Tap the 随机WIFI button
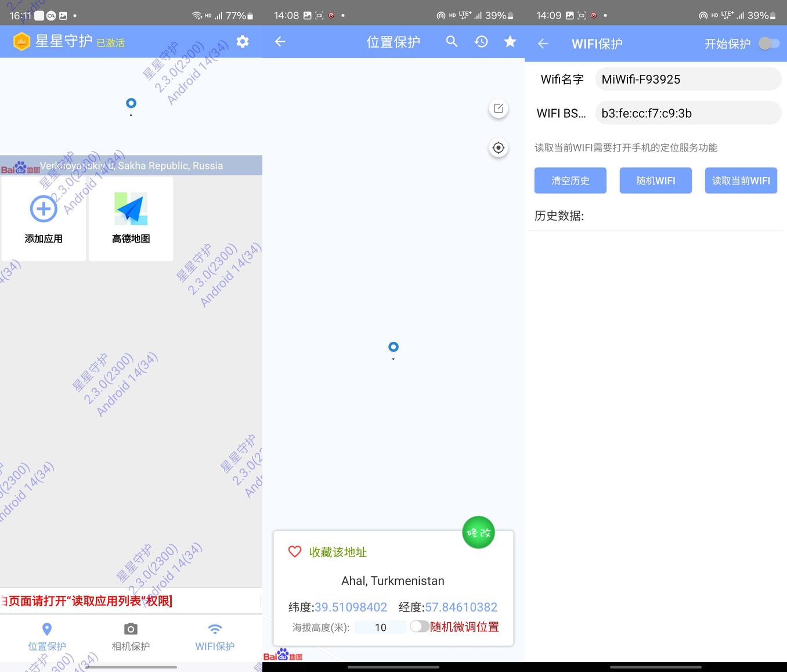This screenshot has width=787, height=672. point(656,180)
